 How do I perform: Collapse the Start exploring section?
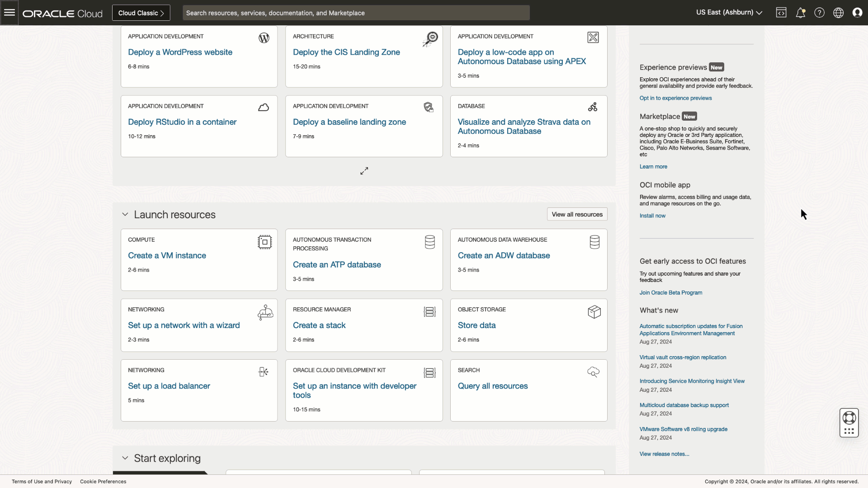[x=125, y=458]
